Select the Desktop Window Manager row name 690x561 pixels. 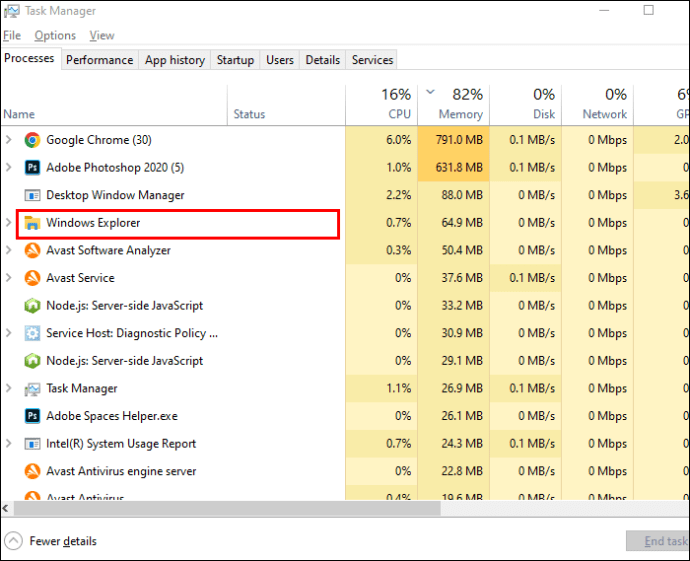(x=115, y=195)
